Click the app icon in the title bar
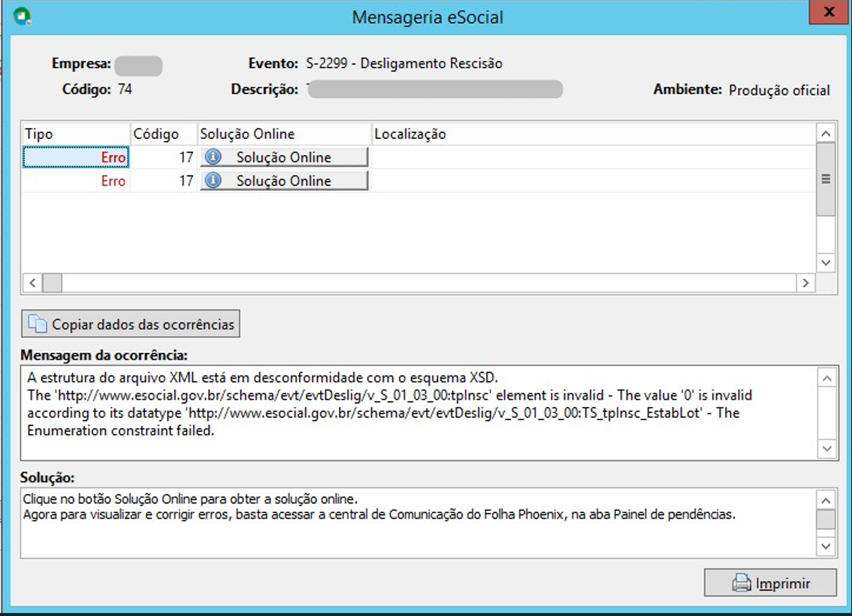This screenshot has height=616, width=852. click(x=22, y=16)
